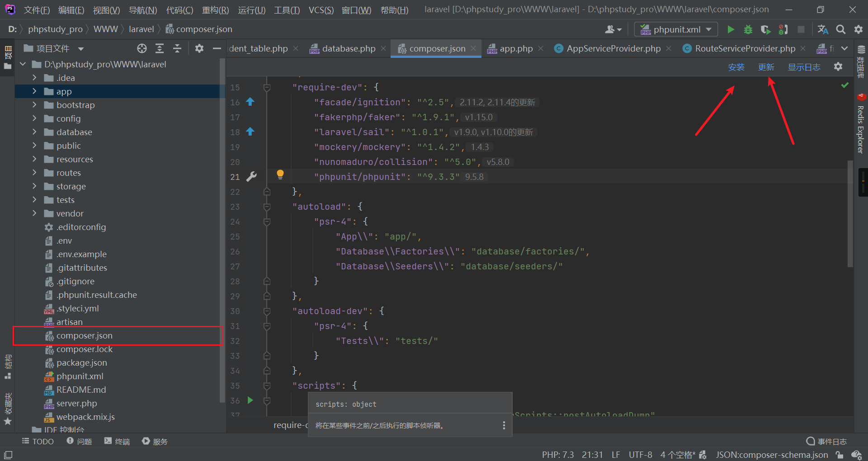The height and width of the screenshot is (461, 868).
Task: Collapse all in project panel
Action: [177, 48]
